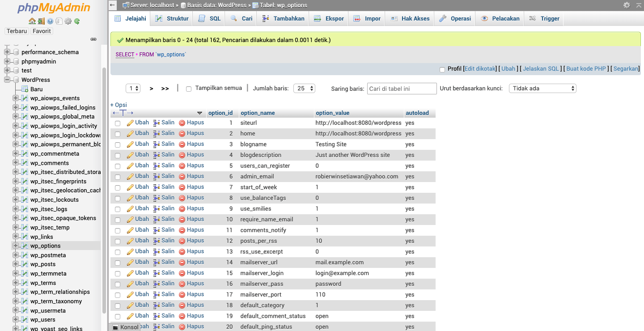The width and height of the screenshot is (644, 331).
Task: Click the Konsol console icon
Action: pos(115,327)
